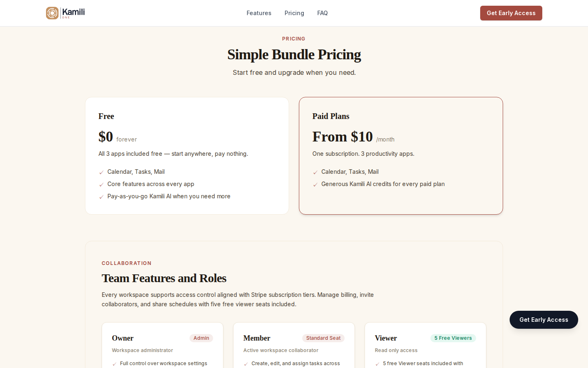Open the Features nav link
The width and height of the screenshot is (588, 368).
coord(259,13)
